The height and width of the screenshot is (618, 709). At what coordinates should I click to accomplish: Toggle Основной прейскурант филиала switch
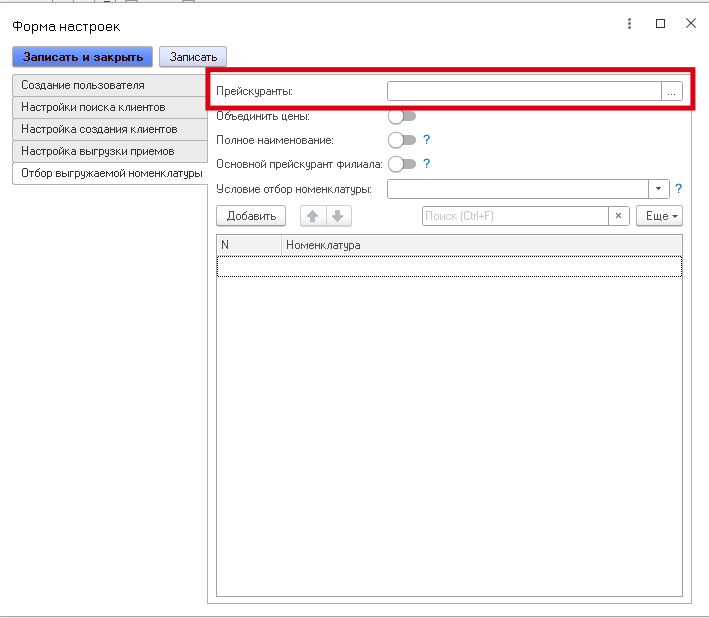(401, 164)
